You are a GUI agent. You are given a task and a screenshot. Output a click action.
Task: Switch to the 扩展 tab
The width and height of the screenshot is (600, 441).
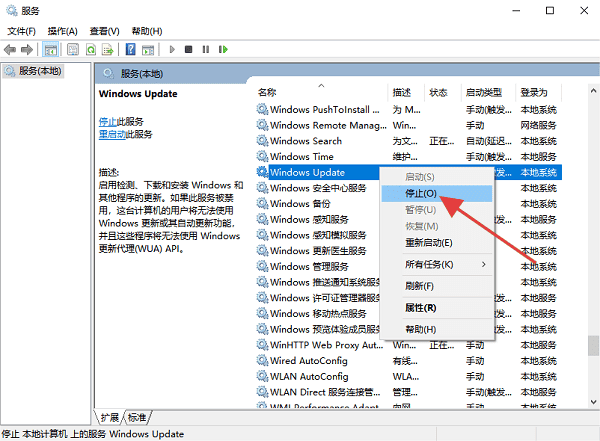[x=108, y=417]
